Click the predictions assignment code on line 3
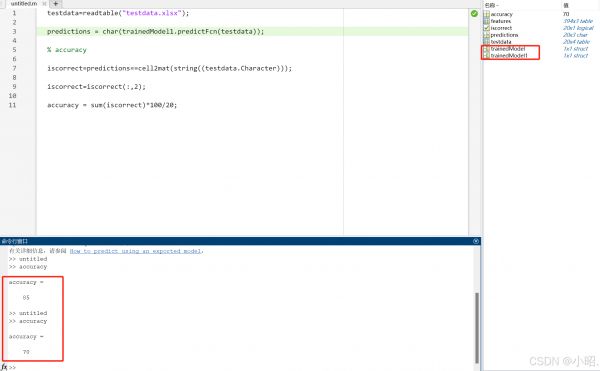This screenshot has width=600, height=371. [x=155, y=31]
